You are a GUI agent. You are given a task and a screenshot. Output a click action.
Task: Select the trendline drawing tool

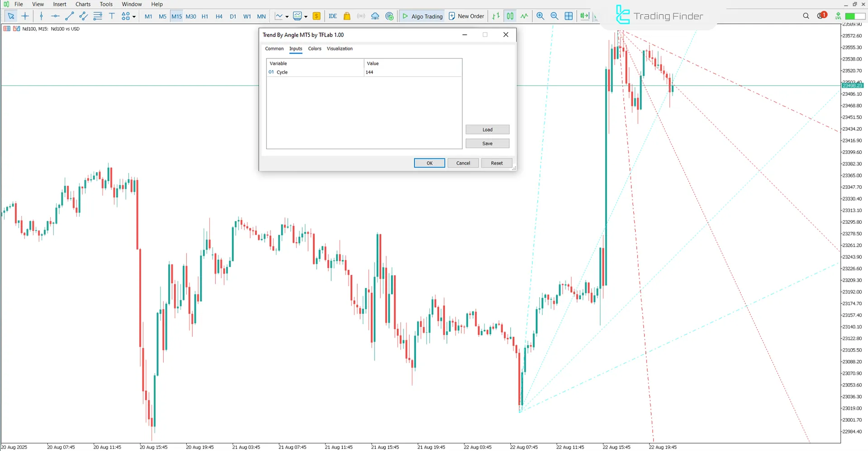(69, 16)
